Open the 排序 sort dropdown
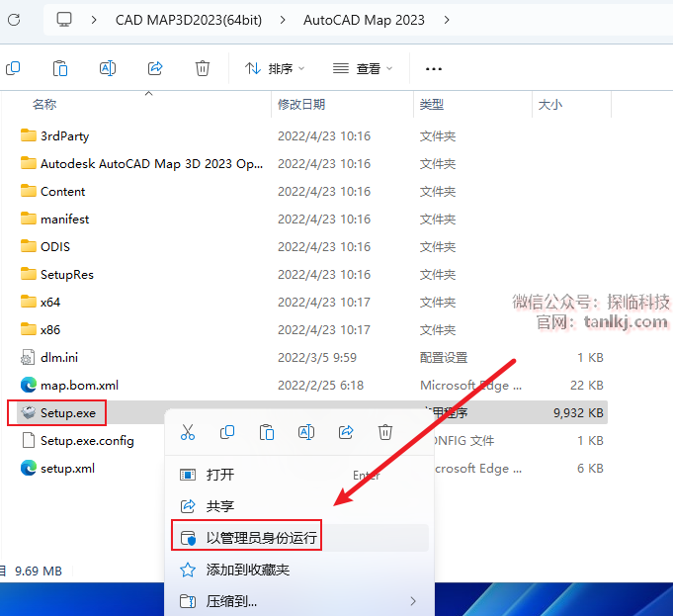 [x=275, y=69]
